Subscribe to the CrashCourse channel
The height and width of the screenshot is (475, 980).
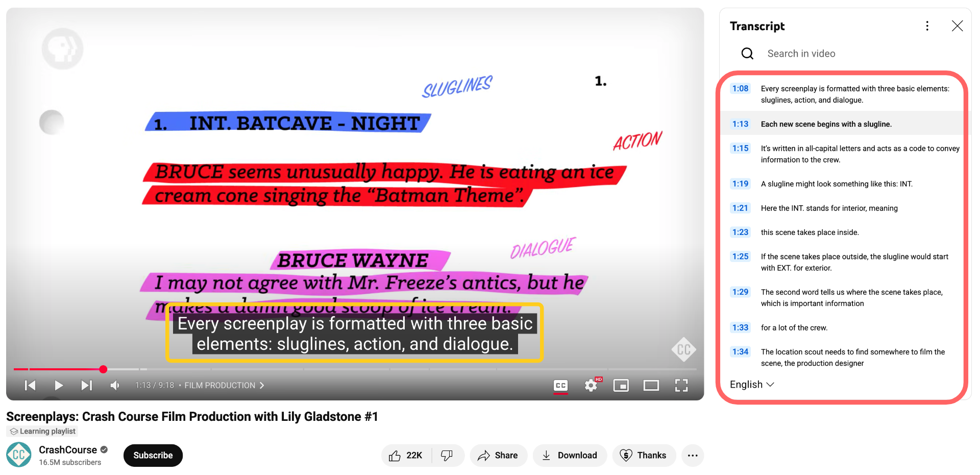click(x=153, y=456)
